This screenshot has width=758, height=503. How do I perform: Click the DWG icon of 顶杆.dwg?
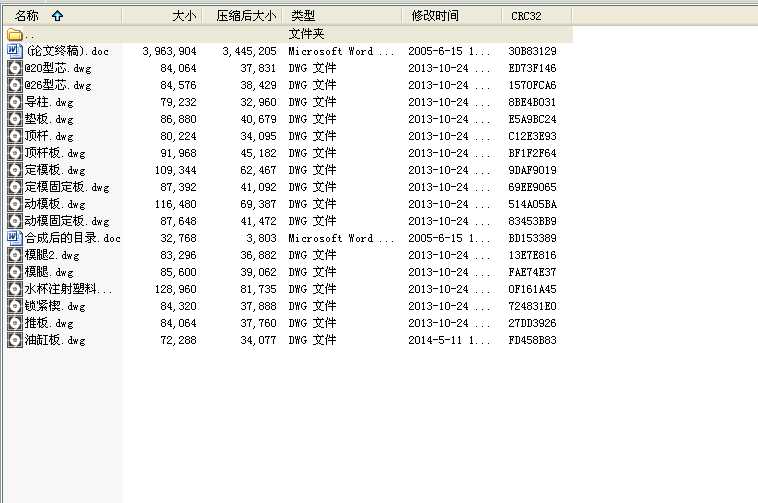(15, 136)
